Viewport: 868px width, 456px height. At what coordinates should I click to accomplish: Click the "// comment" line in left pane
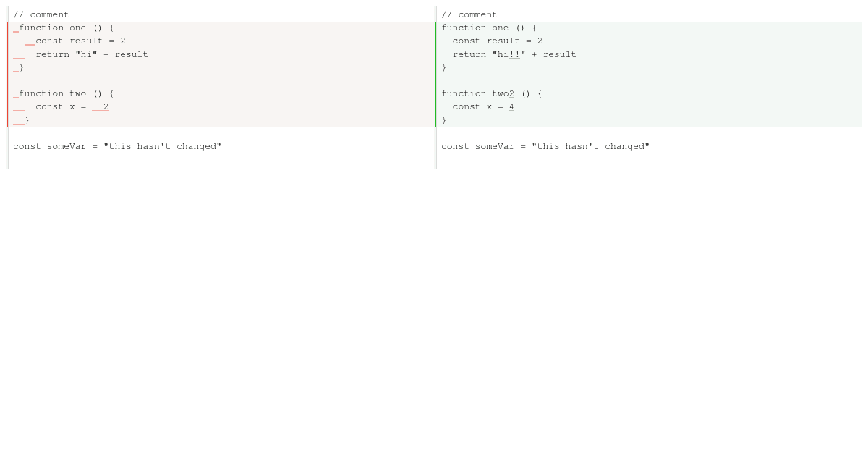tap(41, 14)
